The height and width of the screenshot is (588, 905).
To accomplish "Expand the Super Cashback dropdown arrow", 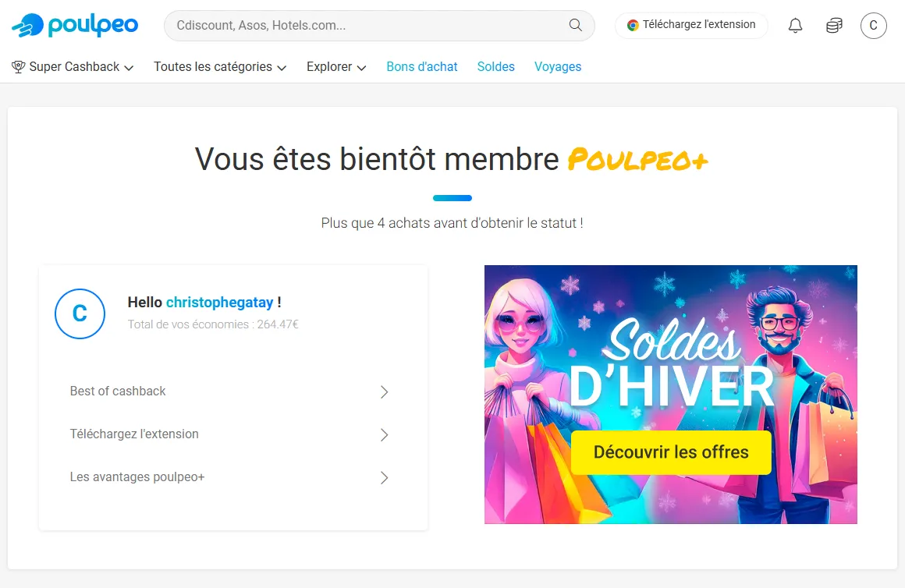I will tap(129, 68).
